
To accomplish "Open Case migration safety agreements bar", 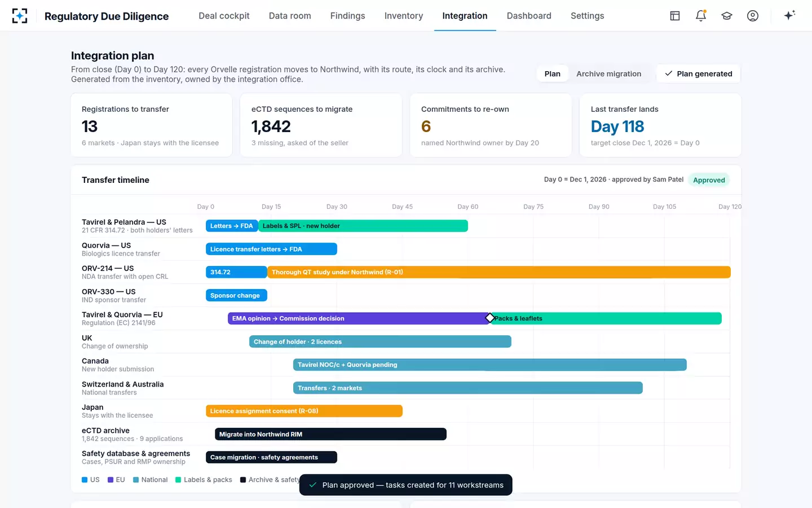I will [x=271, y=457].
